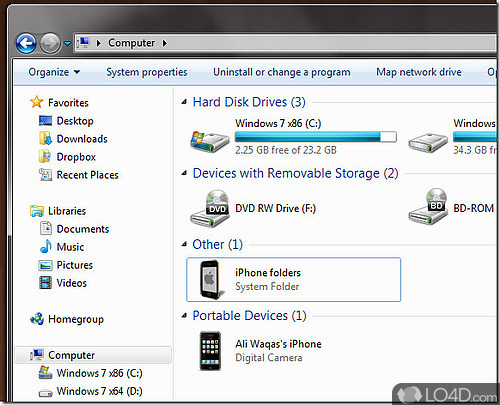Screen dimensions: 500x405
Task: Click the Libraries folder icon
Action: pyautogui.click(x=37, y=211)
